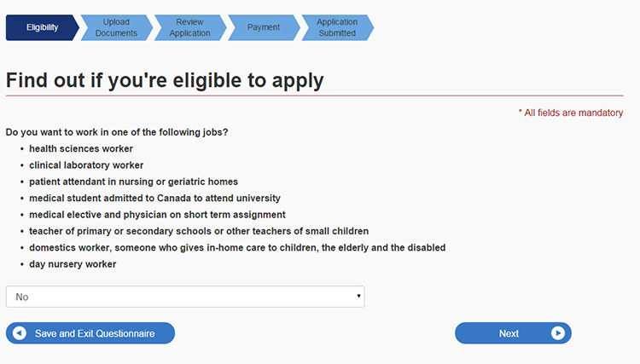Click the left-arrow icon on Save and Exit
The width and height of the screenshot is (640, 364).
20,333
